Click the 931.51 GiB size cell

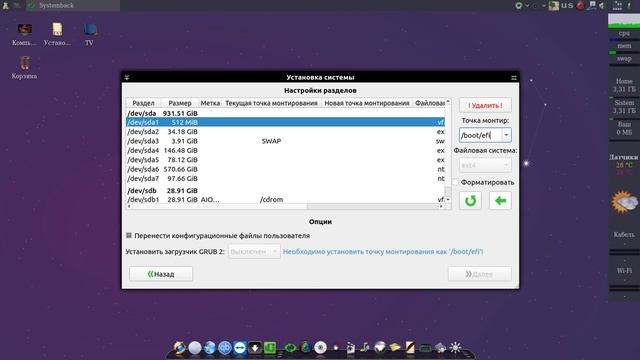pyautogui.click(x=180, y=113)
